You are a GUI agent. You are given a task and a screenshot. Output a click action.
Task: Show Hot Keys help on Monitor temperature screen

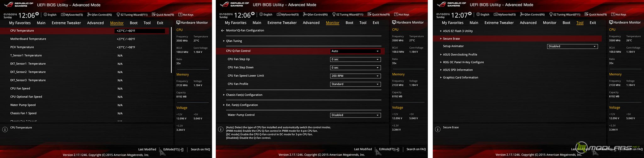pyautogui.click(x=186, y=14)
